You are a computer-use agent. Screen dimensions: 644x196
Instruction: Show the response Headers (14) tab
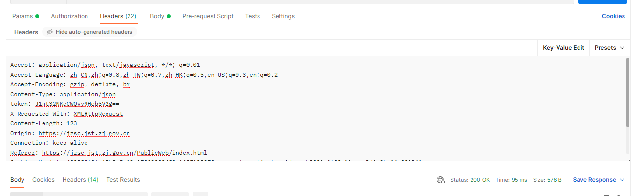(x=80, y=180)
